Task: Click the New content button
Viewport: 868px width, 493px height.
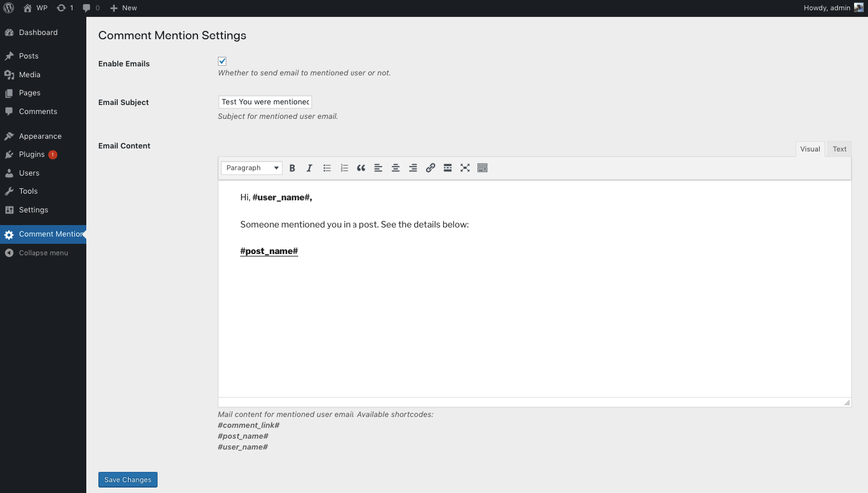Action: click(124, 8)
